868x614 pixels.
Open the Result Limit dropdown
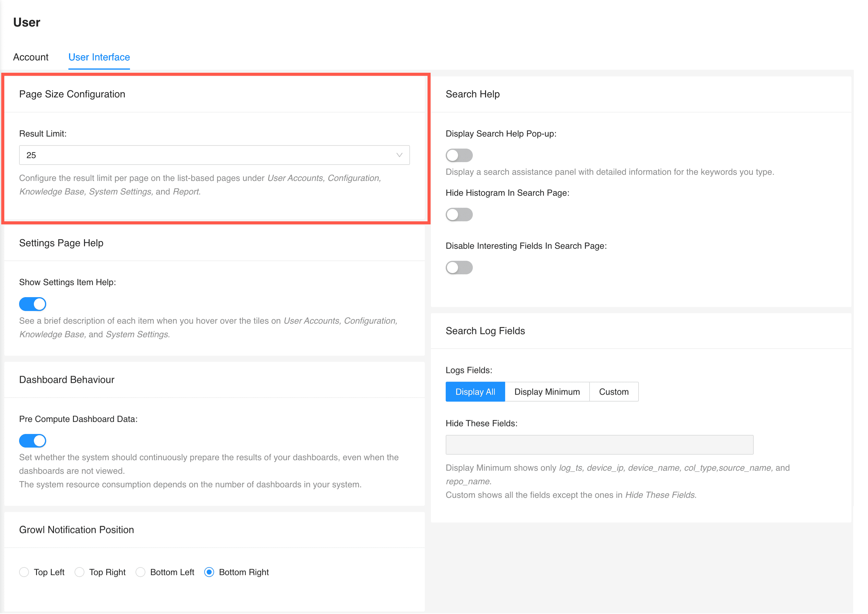coord(214,155)
